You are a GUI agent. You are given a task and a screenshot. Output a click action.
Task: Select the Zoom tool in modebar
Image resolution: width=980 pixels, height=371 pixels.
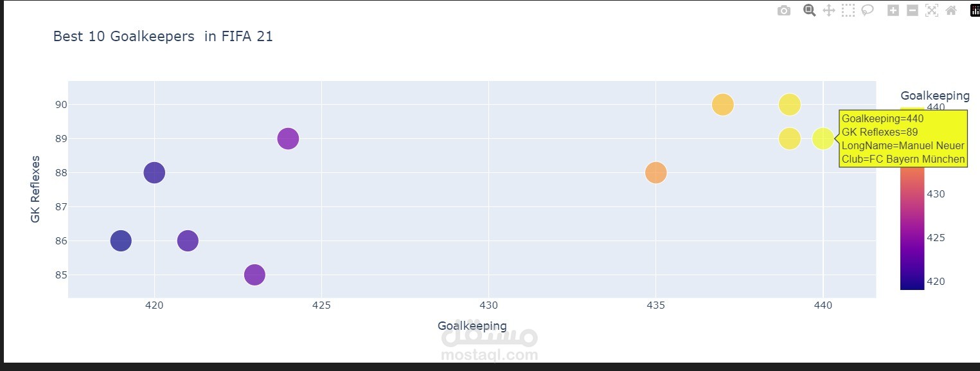coord(809,10)
